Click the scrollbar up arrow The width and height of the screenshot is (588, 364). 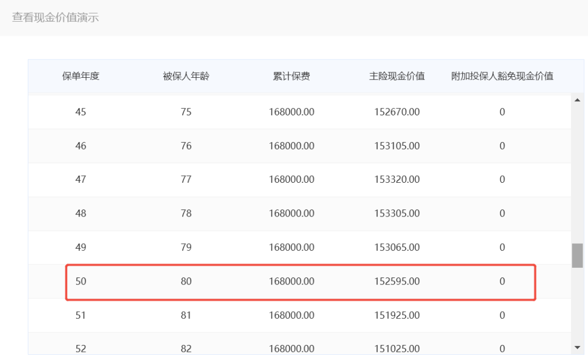577,100
